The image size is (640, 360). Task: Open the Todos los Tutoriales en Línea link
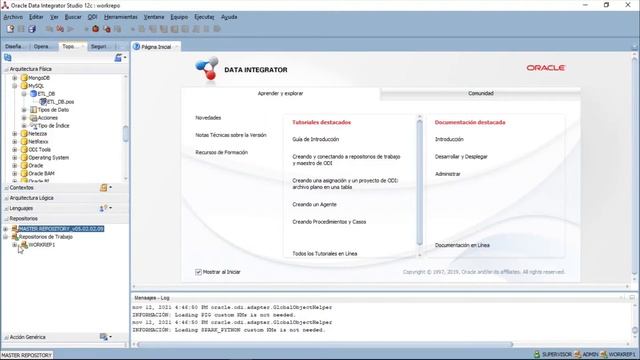click(324, 253)
